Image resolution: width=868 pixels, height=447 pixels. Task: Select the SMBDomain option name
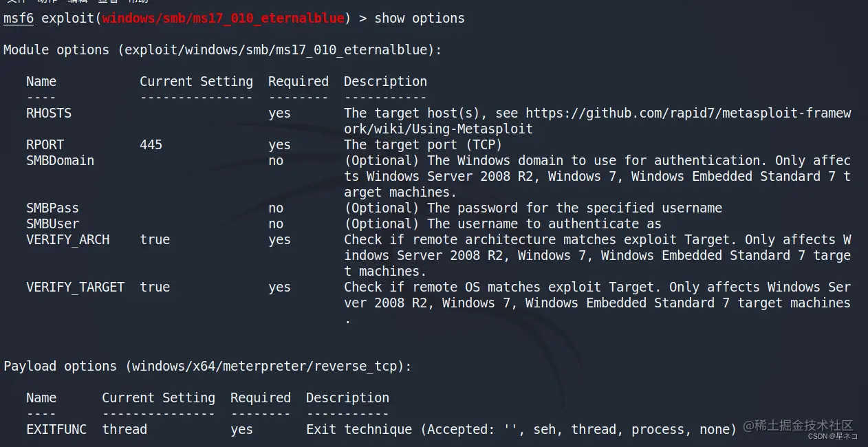click(x=60, y=161)
